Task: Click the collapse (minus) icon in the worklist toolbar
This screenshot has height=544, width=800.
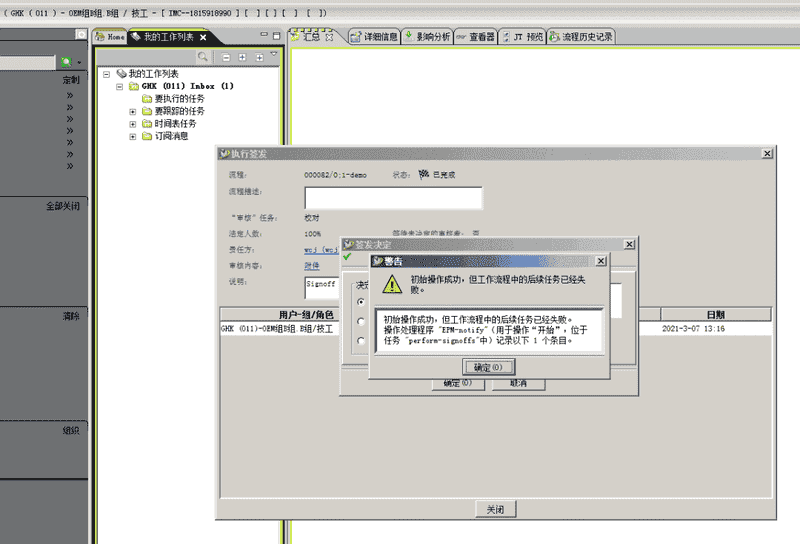Action: [226, 57]
